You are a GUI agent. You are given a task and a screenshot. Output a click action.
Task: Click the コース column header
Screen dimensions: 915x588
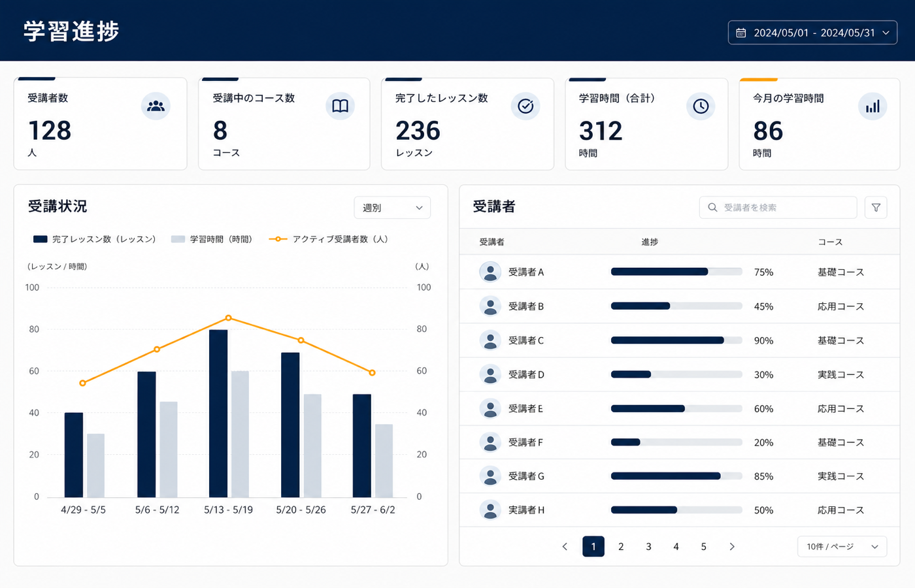[830, 242]
